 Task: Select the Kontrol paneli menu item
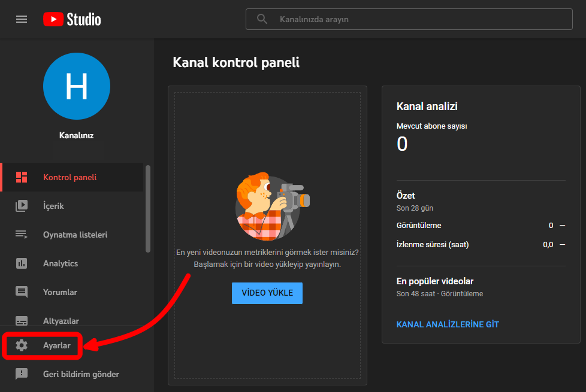pos(70,177)
